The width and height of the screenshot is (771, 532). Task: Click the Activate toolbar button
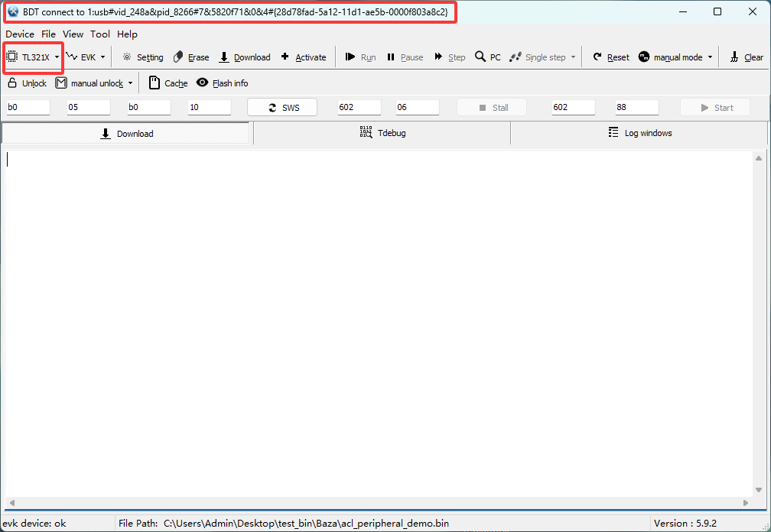tap(304, 57)
